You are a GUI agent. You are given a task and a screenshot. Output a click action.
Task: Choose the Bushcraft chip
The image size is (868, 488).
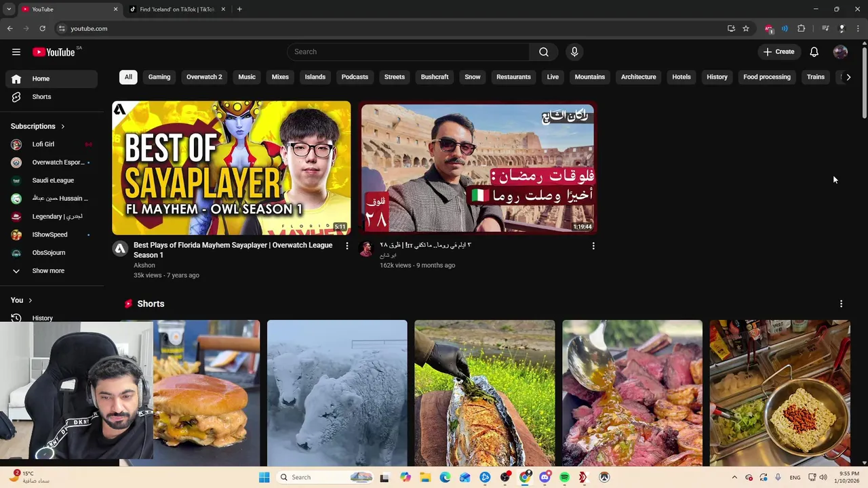click(x=435, y=77)
